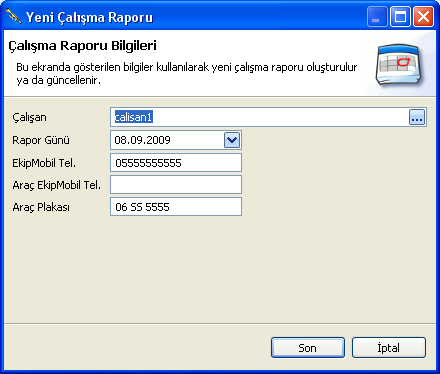Finish the wizard with the Son button
The image size is (440, 374).
coord(308,348)
